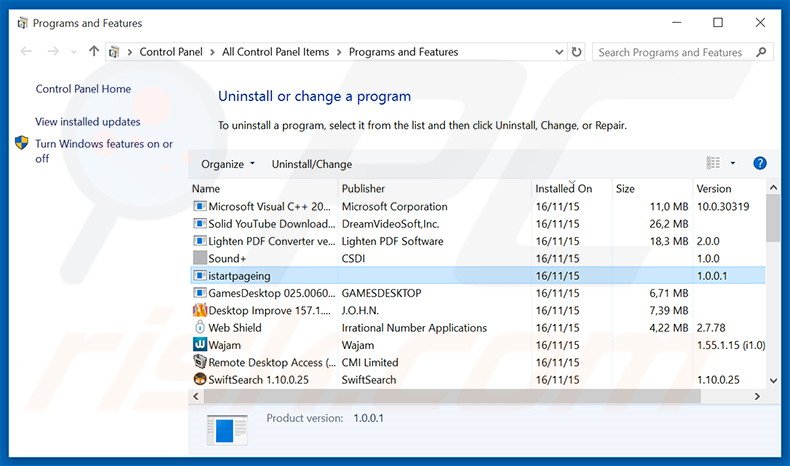790x466 pixels.
Task: Select Microsoft Visual C++ entry icon
Action: (x=200, y=207)
